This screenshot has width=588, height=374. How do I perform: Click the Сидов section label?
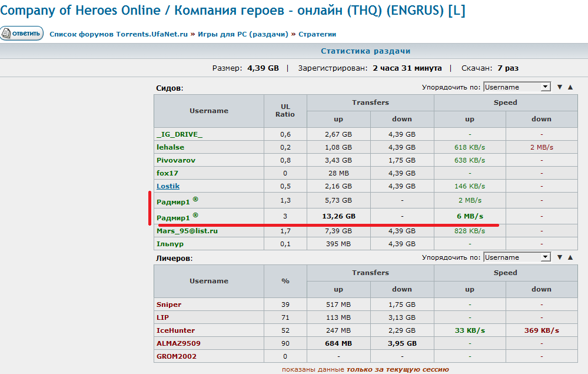(170, 88)
